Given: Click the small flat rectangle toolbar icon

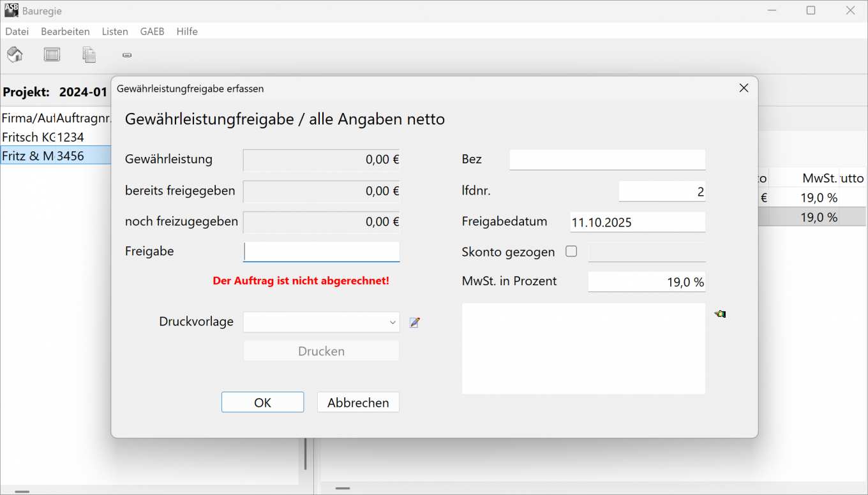Looking at the screenshot, I should click(x=126, y=55).
